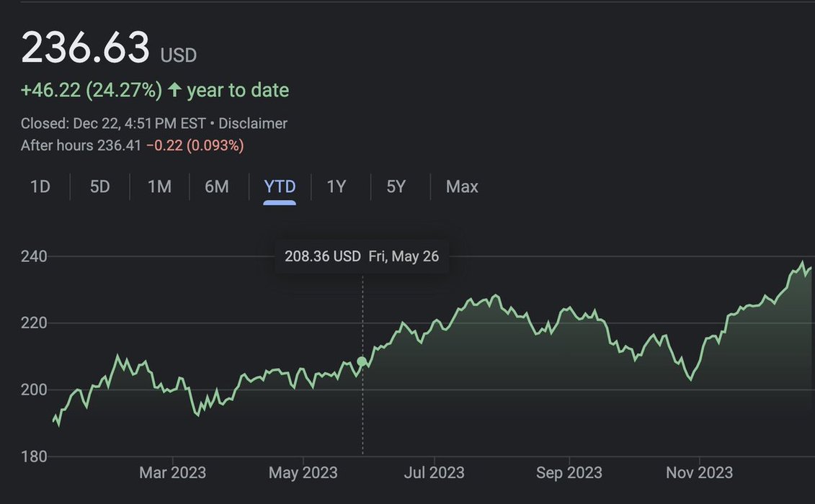
Task: Click the May 26 data point dot
Action: click(362, 361)
